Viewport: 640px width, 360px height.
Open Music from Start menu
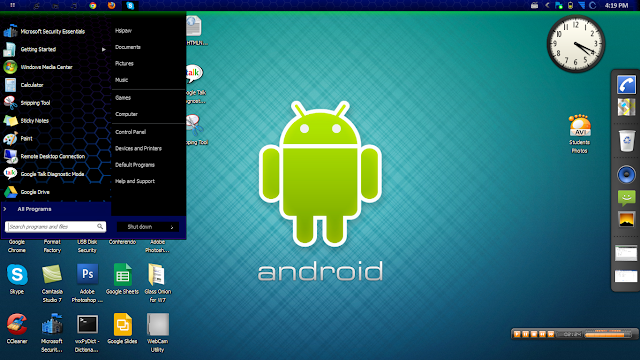click(122, 80)
